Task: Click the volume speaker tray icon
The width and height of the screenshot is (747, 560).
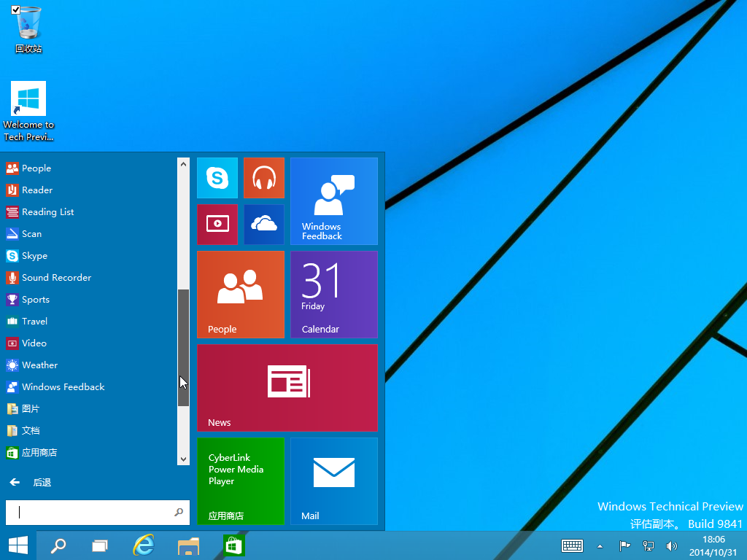Action: tap(672, 545)
